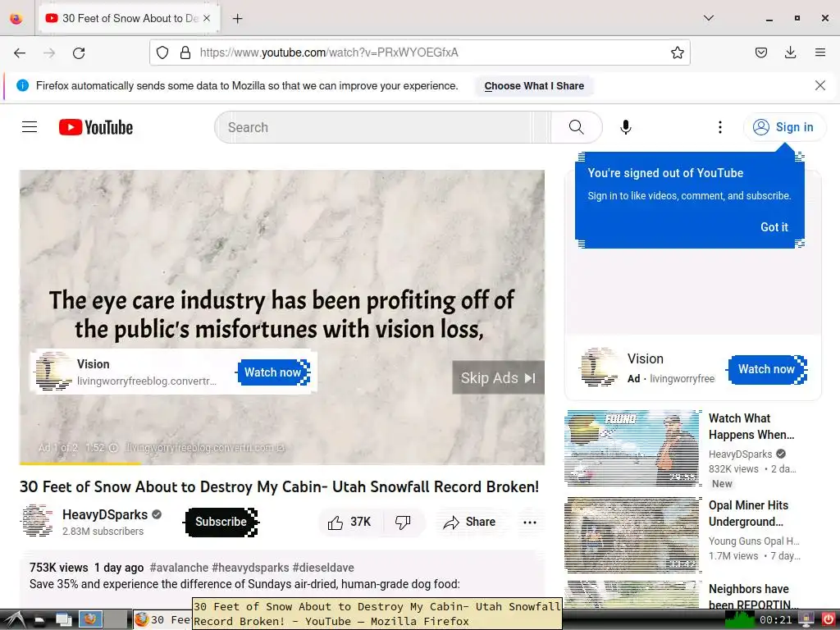Click the Vision ad title in video overlay
This screenshot has height=630, width=840.
tap(94, 364)
